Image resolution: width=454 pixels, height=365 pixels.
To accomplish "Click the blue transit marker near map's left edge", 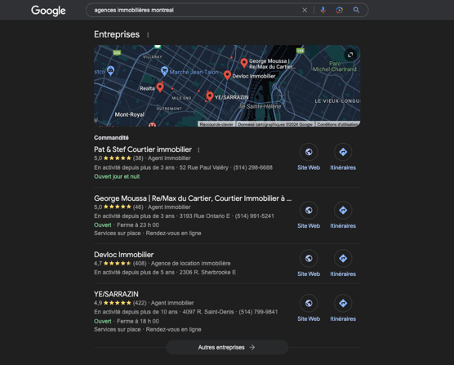I will click(x=111, y=70).
